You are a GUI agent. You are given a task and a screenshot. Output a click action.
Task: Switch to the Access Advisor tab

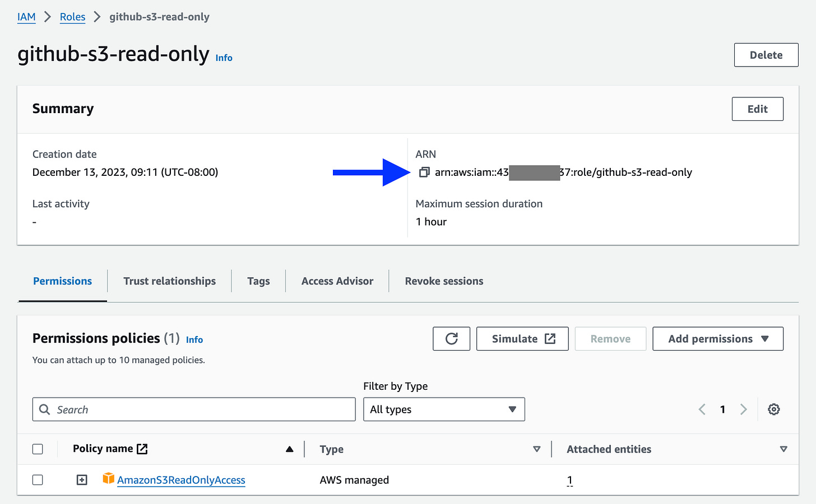[337, 281]
